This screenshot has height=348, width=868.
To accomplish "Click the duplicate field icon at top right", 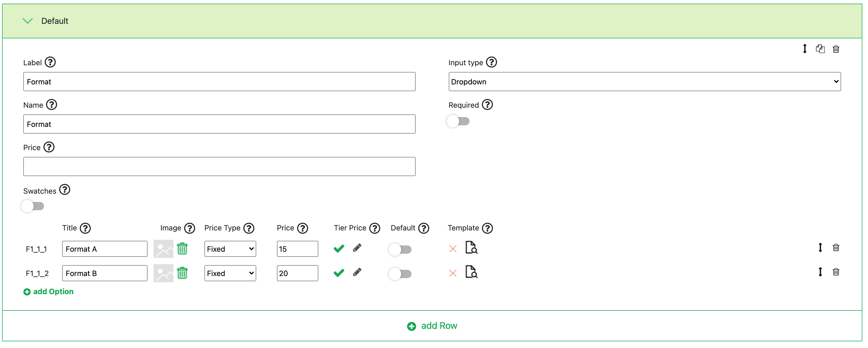I will pyautogui.click(x=820, y=49).
